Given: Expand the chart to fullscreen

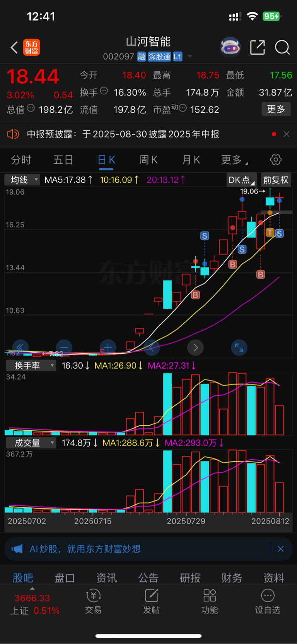Looking at the screenshot, I should pyautogui.click(x=239, y=347).
